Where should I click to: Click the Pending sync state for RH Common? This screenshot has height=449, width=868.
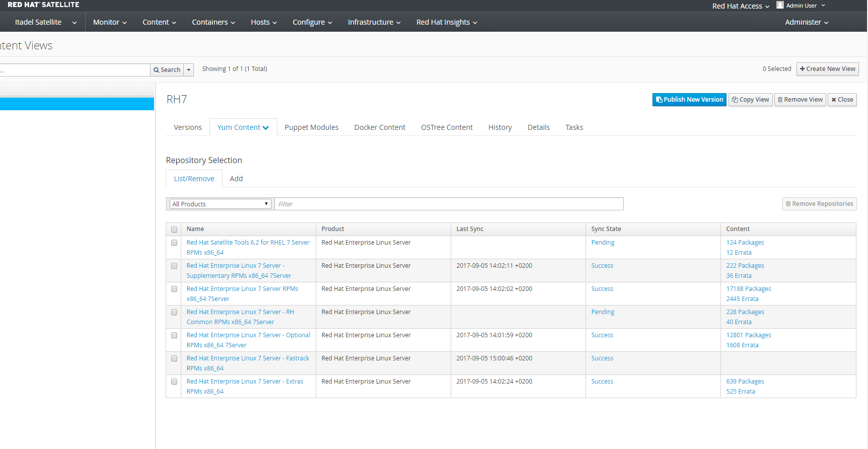[x=603, y=312]
